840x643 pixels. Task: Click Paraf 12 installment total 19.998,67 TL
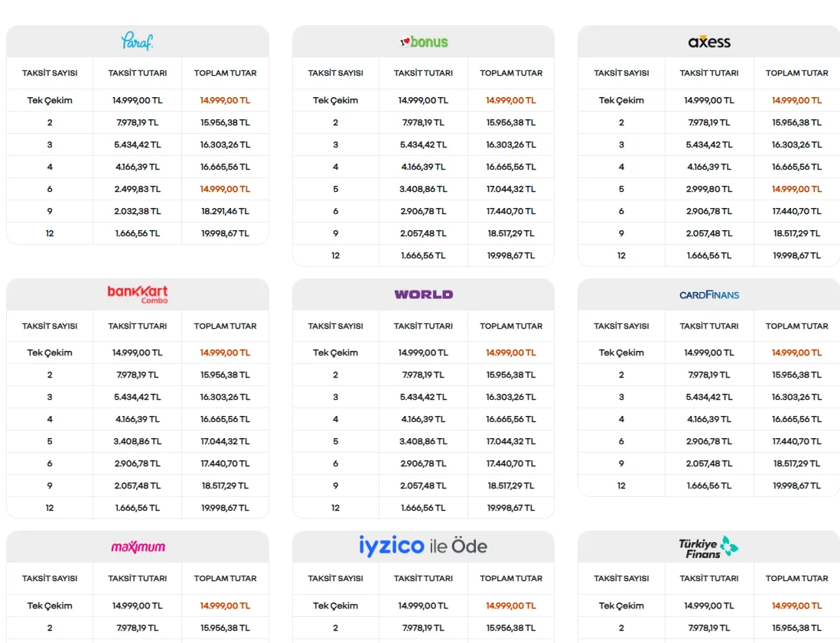(x=225, y=233)
